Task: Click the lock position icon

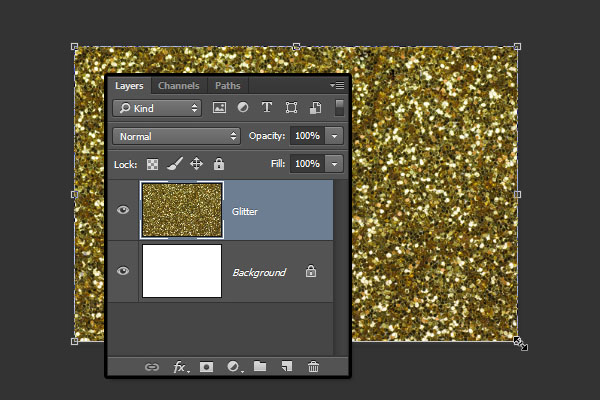Action: [x=197, y=163]
